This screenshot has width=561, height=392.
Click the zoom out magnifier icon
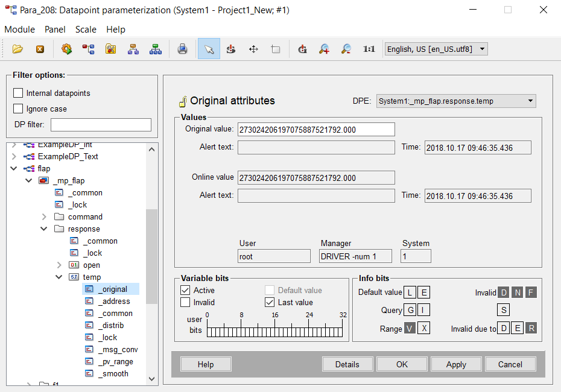[346, 49]
